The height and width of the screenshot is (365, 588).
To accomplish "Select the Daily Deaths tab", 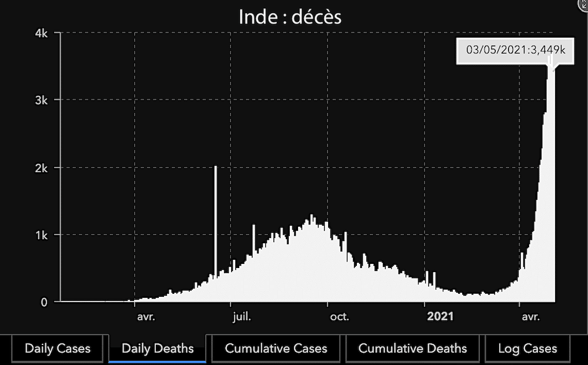I will [158, 349].
